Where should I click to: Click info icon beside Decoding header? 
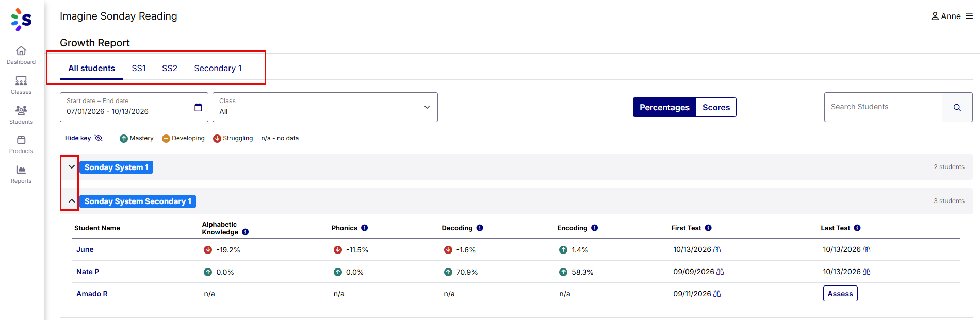pos(480,228)
